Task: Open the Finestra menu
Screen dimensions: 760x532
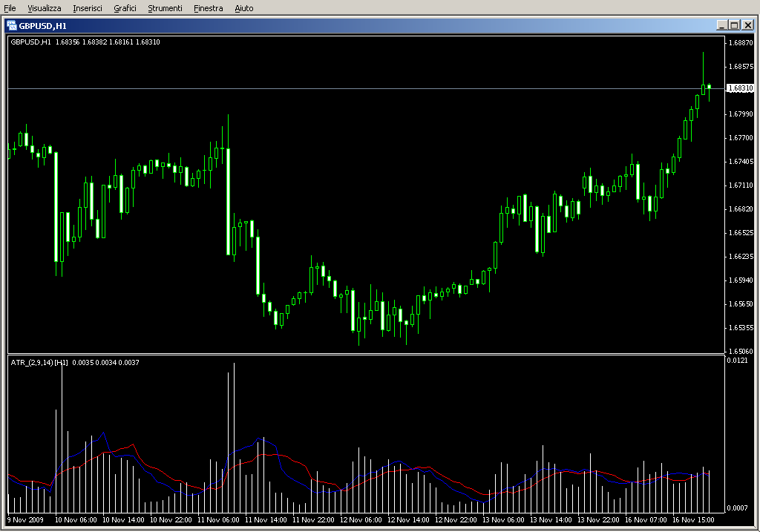Action: point(208,8)
